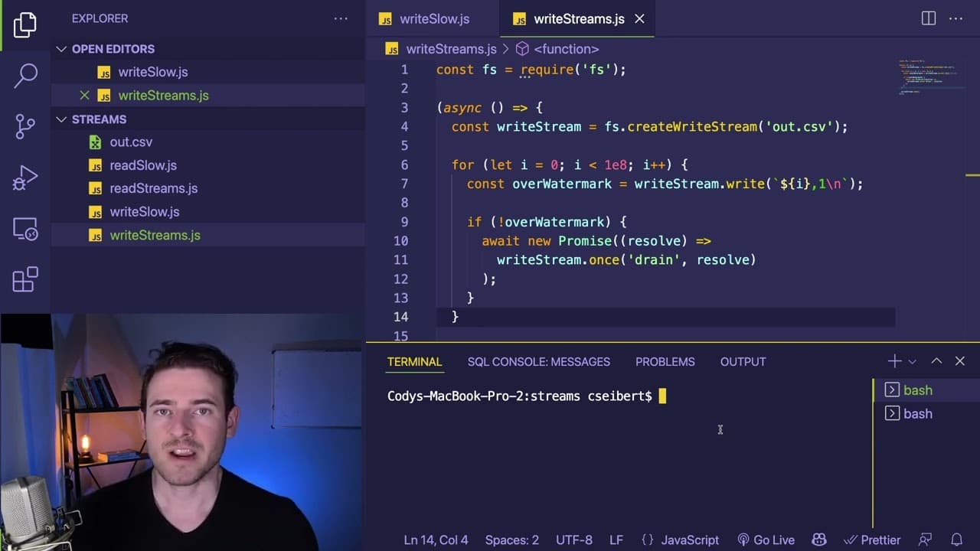This screenshot has height=551, width=980.
Task: Select the first bash terminal
Action: tap(917, 390)
